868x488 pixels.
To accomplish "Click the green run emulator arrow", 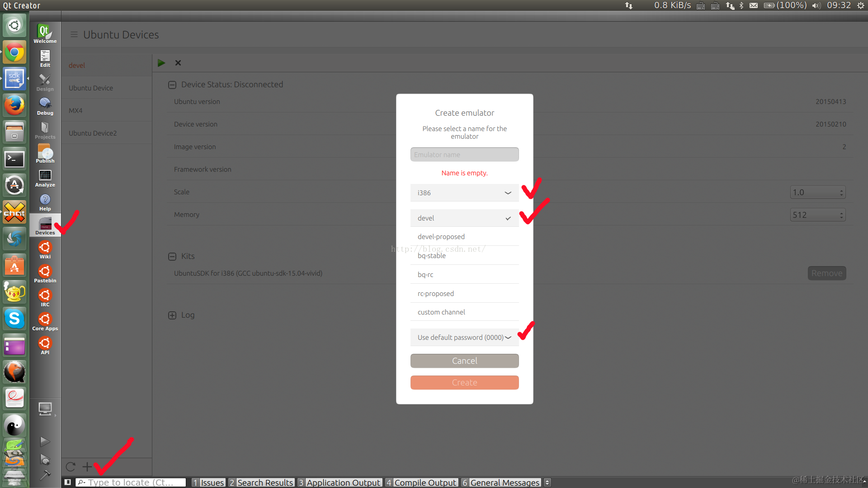I will click(x=161, y=63).
